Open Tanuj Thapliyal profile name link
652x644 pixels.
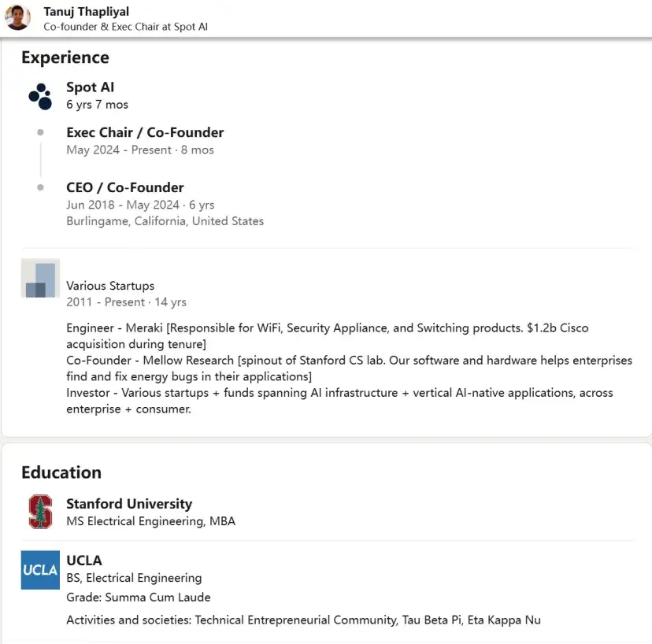tap(86, 12)
